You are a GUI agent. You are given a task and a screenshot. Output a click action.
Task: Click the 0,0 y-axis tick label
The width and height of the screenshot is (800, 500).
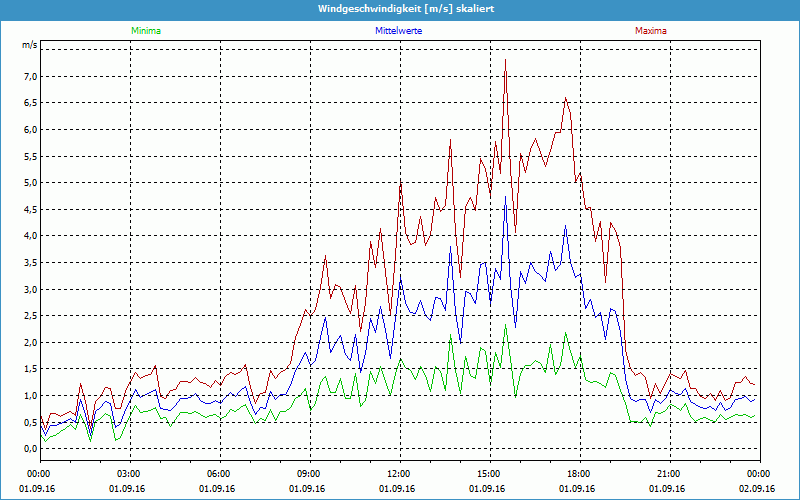(x=30, y=449)
